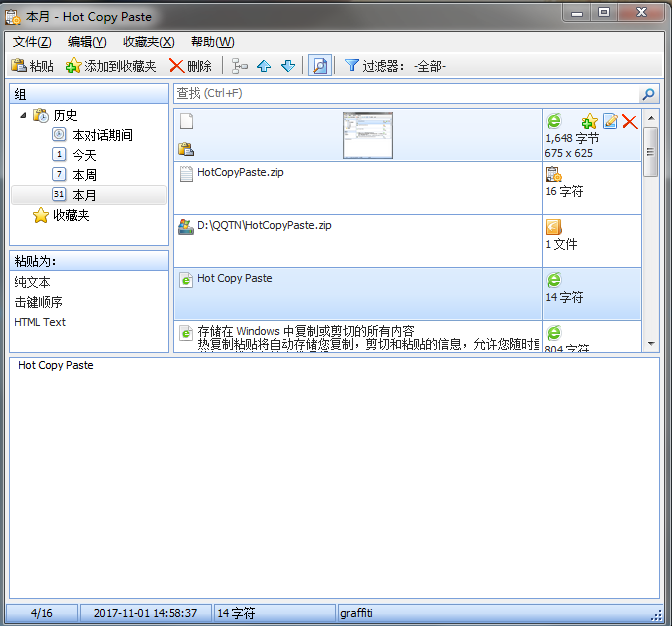Choose HTML Text paste-as option
Screen dimensions: 672x626
(x=40, y=322)
